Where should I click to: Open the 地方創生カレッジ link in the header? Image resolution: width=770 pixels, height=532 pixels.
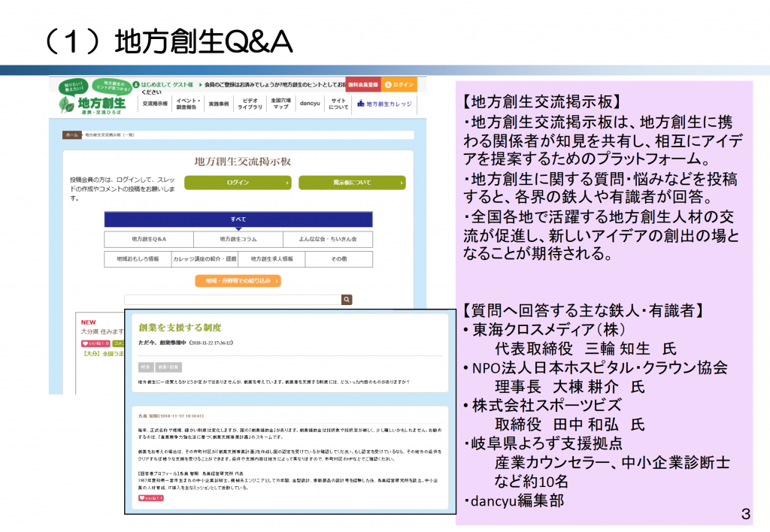384,104
